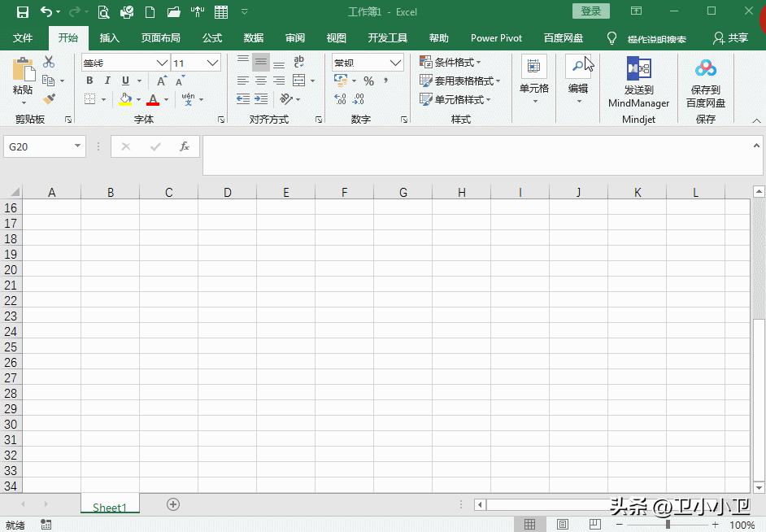This screenshot has height=532, width=766.
Task: Switch to page layout view icon
Action: pos(562,524)
